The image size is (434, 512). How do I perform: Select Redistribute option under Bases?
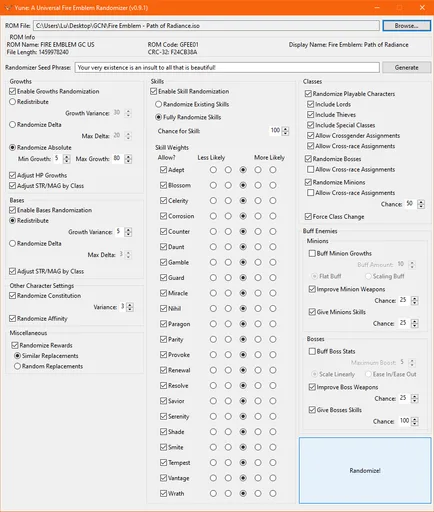click(13, 221)
